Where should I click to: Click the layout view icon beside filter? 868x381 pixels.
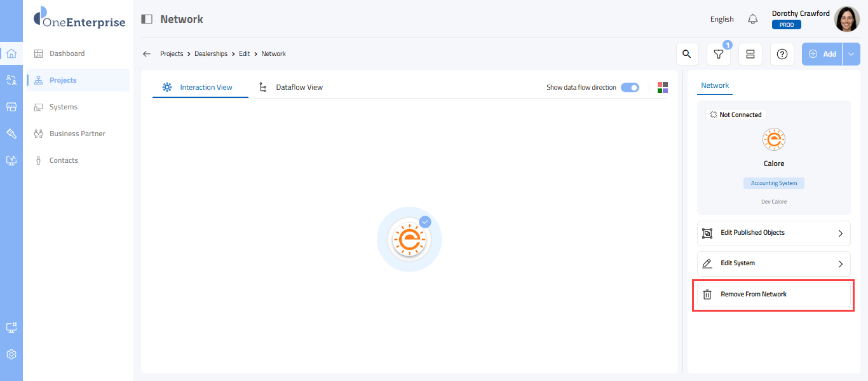point(750,54)
